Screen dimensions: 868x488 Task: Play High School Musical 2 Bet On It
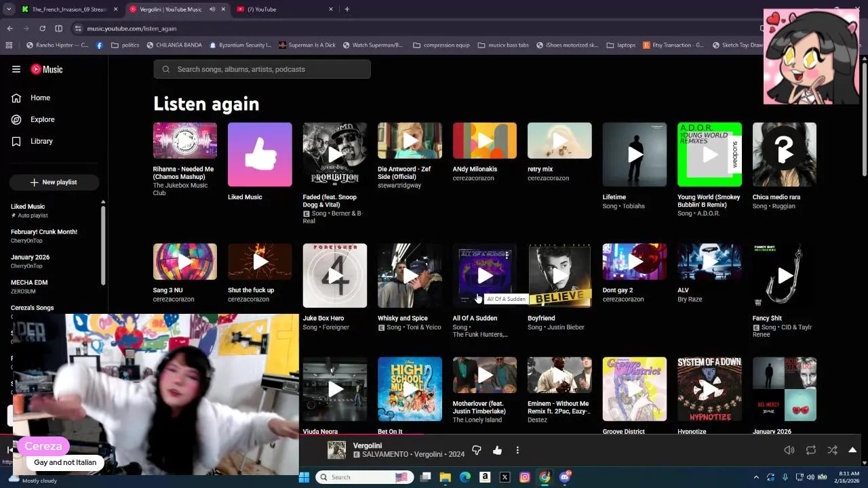[410, 389]
